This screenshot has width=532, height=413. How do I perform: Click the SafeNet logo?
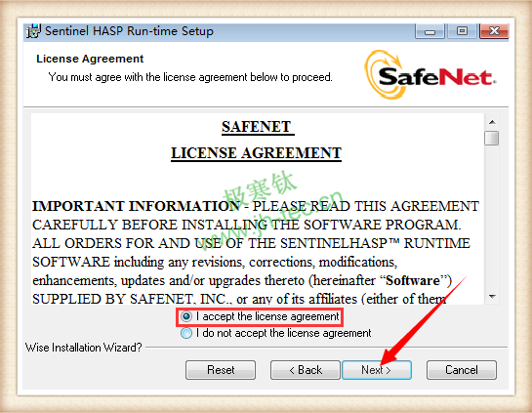[430, 75]
